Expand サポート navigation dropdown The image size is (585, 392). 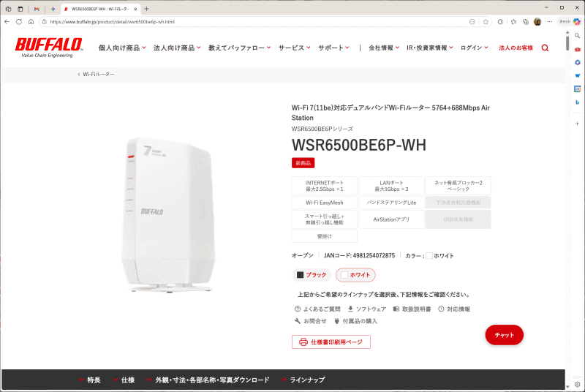click(333, 48)
